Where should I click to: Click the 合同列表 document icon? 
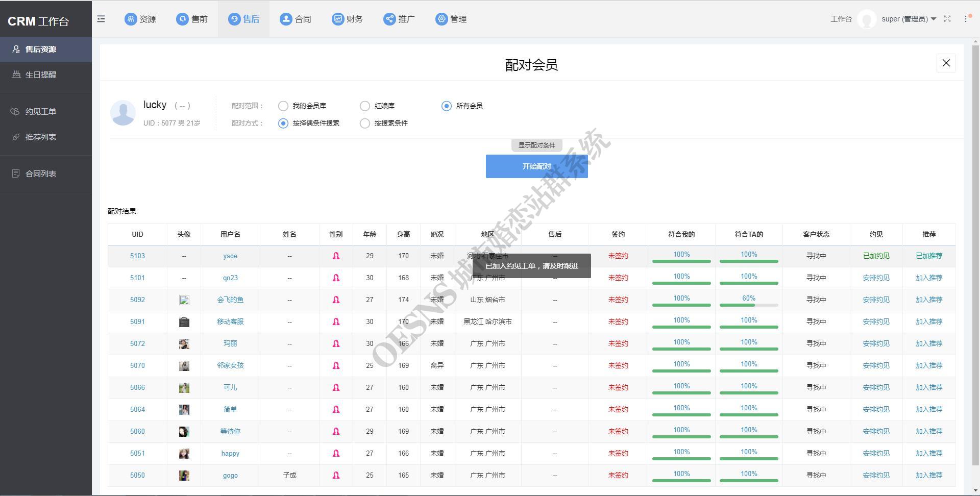(x=16, y=173)
